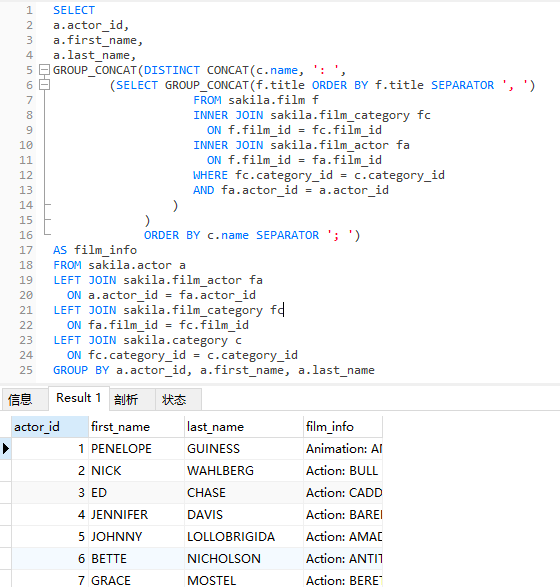This screenshot has height=587, width=560.
Task: Click 'a.first_name,' on line 3
Action: pyautogui.click(x=98, y=40)
